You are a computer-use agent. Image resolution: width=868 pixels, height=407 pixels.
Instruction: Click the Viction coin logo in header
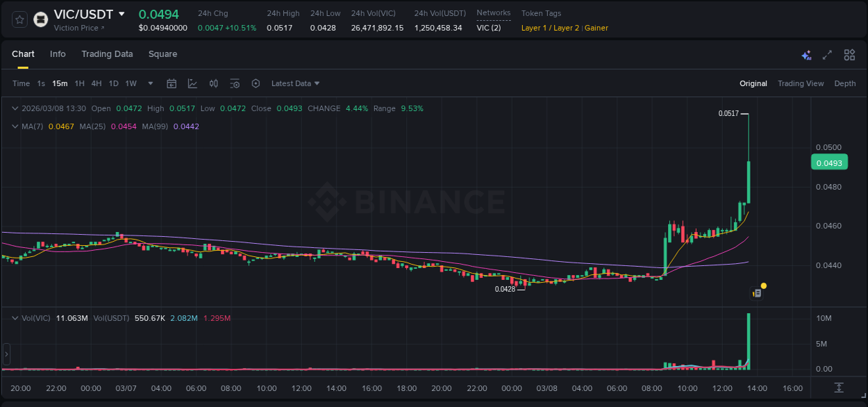click(40, 19)
